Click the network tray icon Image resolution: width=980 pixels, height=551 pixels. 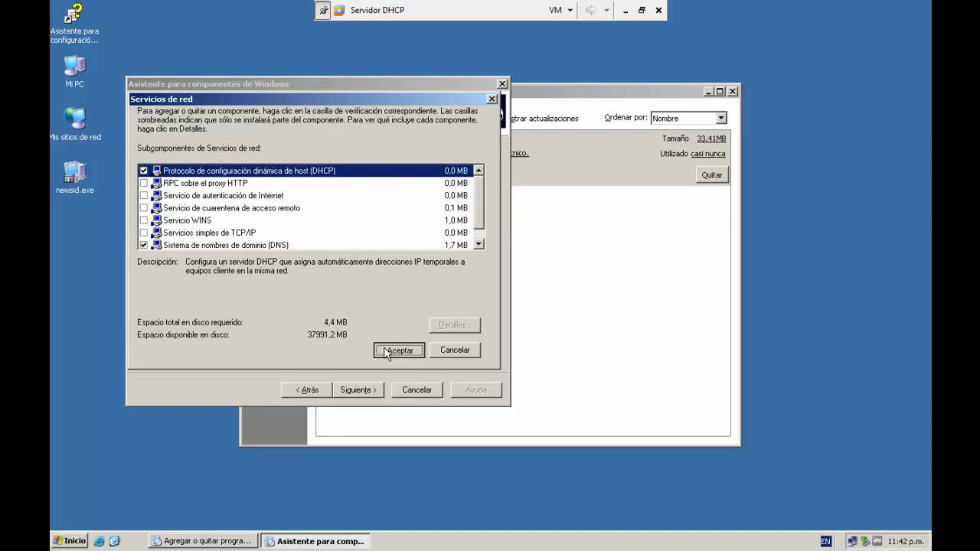click(x=852, y=541)
